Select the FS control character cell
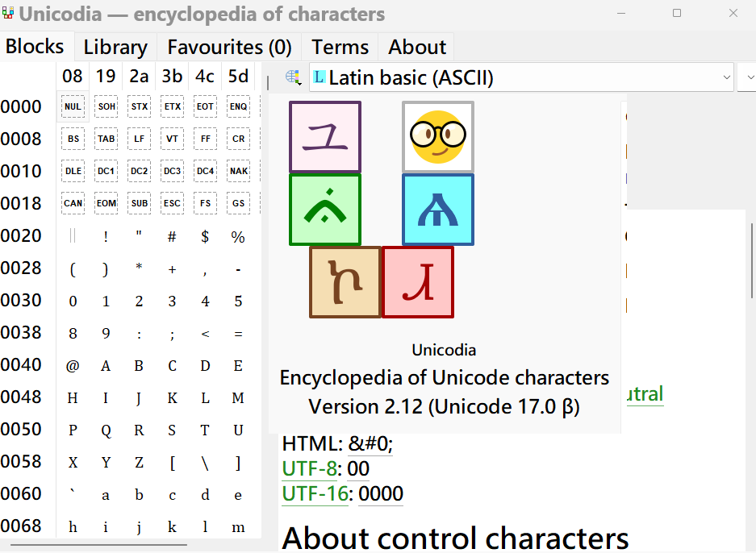 point(205,203)
